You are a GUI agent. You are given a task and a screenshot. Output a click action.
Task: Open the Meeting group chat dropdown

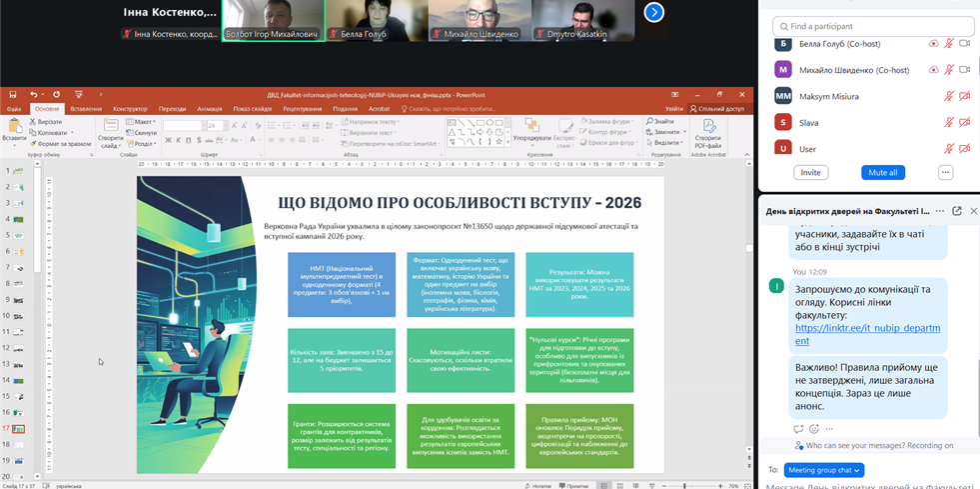tap(824, 470)
